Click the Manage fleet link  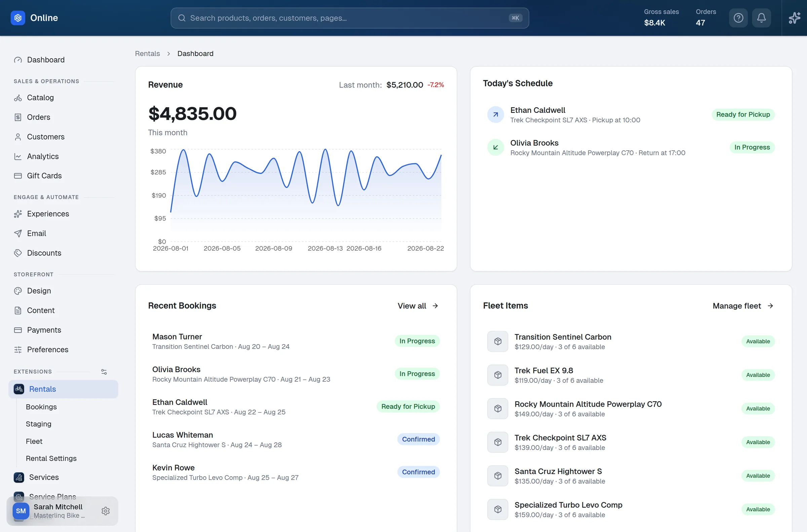pyautogui.click(x=742, y=306)
